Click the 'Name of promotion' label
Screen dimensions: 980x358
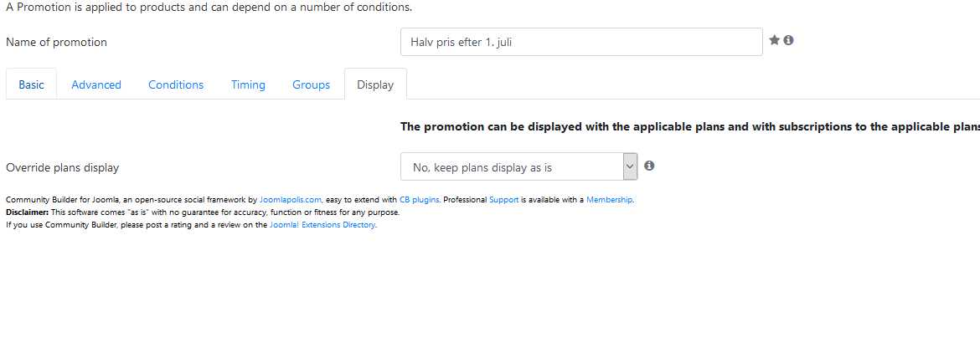tap(56, 42)
